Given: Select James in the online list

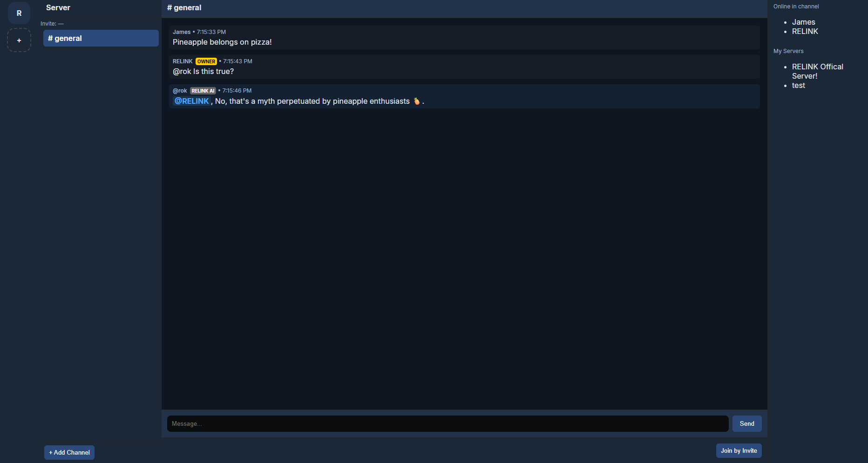Looking at the screenshot, I should [x=804, y=22].
